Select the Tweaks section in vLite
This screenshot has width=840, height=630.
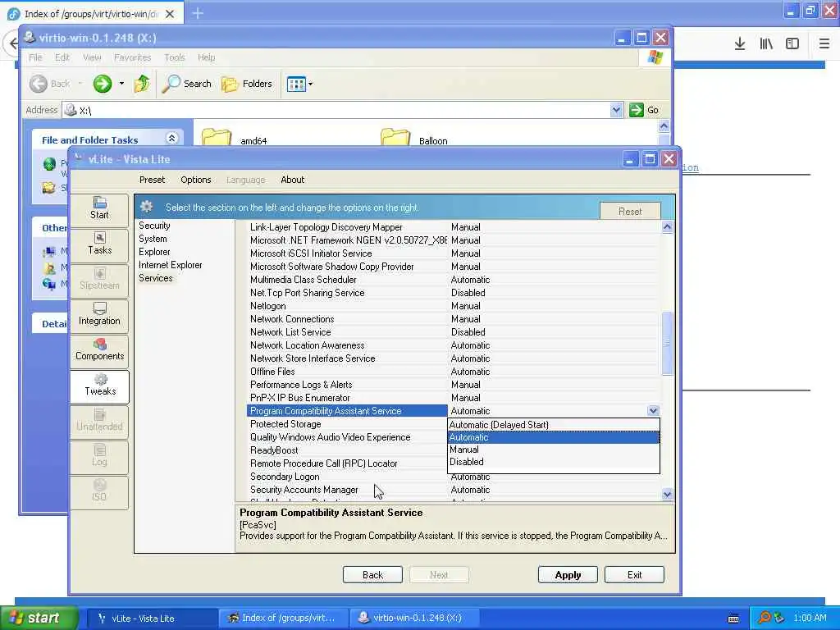click(x=99, y=386)
